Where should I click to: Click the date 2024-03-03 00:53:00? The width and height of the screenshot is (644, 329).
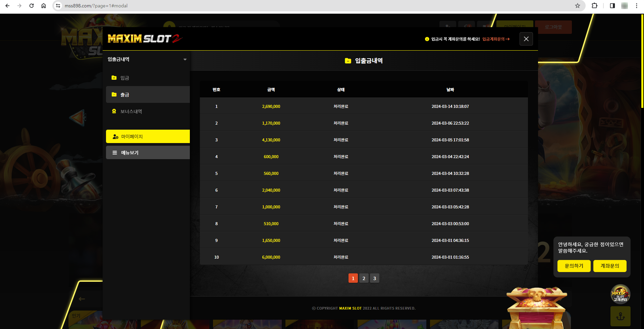[x=450, y=224]
